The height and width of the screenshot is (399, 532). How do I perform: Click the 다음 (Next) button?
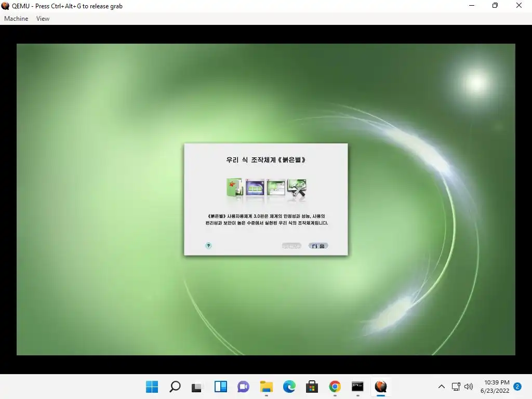[318, 246]
